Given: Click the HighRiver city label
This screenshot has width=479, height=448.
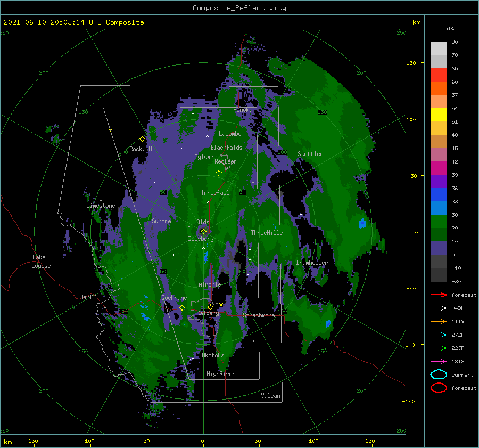Looking at the screenshot, I should click(221, 374).
